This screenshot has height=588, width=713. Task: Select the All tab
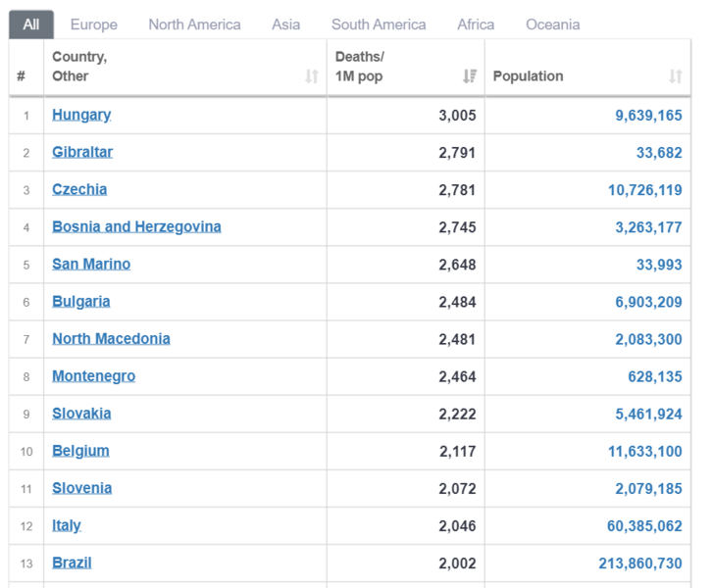31,24
